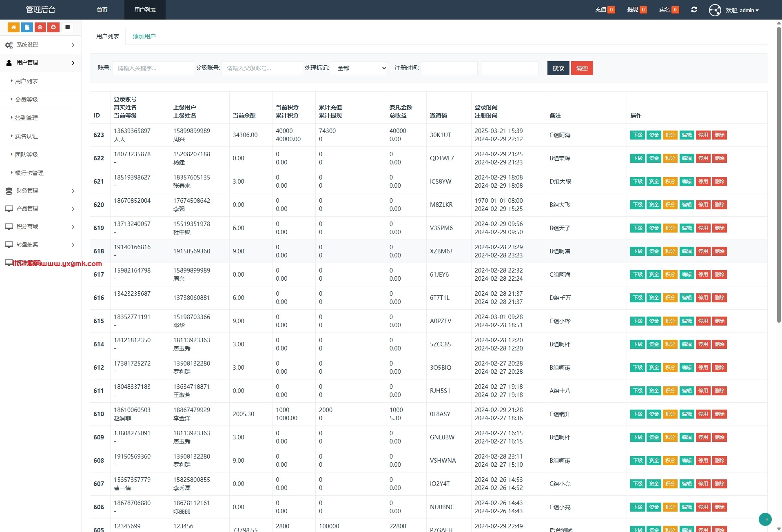Image resolution: width=782 pixels, height=532 pixels.
Task: Click the 搜索 search button
Action: point(558,68)
